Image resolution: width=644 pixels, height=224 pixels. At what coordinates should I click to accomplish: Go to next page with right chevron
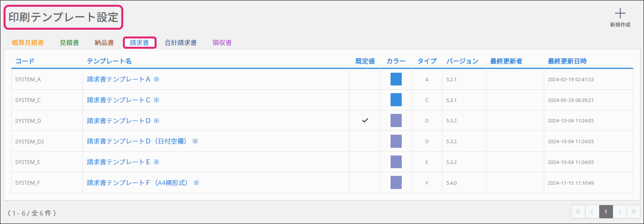coord(620,212)
